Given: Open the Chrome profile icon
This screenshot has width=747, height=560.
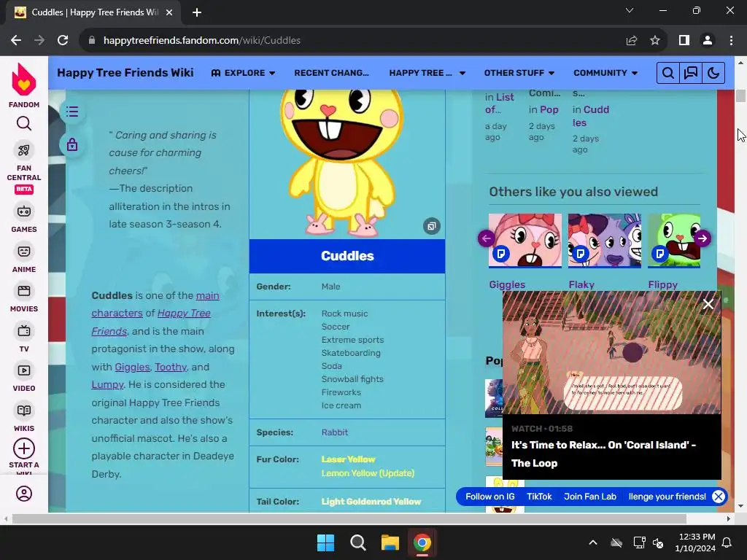Looking at the screenshot, I should coord(708,41).
